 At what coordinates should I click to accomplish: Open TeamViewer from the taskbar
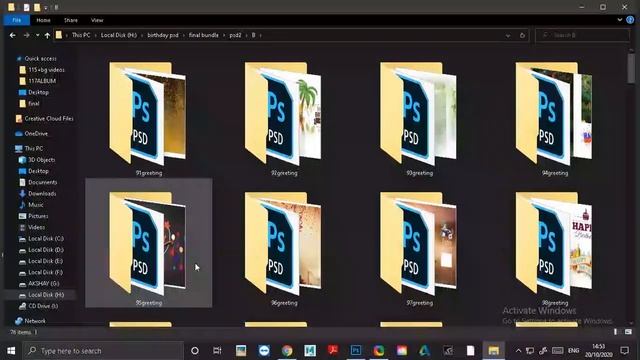[264, 351]
